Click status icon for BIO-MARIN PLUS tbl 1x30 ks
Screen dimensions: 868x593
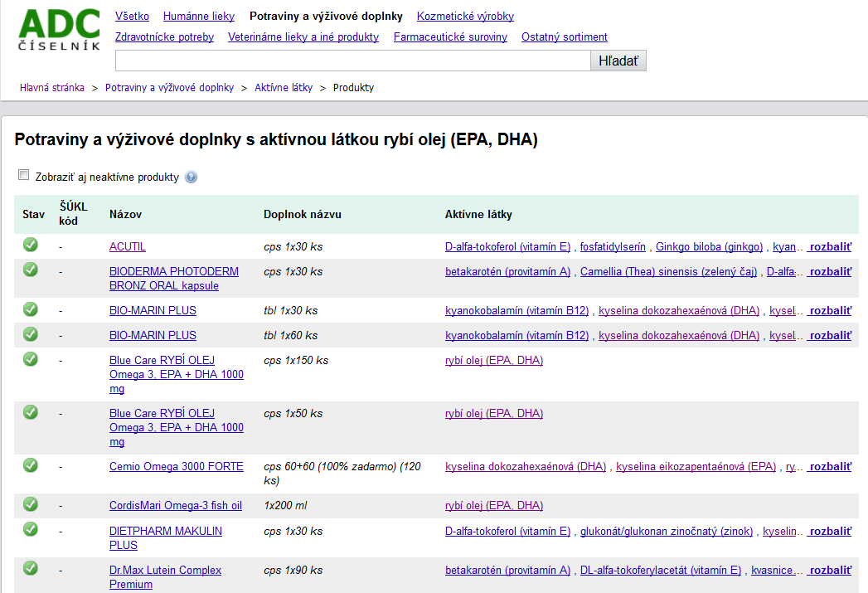coord(31,309)
